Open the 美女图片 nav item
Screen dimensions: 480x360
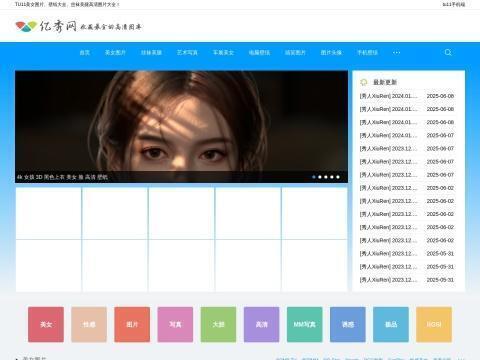coord(115,52)
